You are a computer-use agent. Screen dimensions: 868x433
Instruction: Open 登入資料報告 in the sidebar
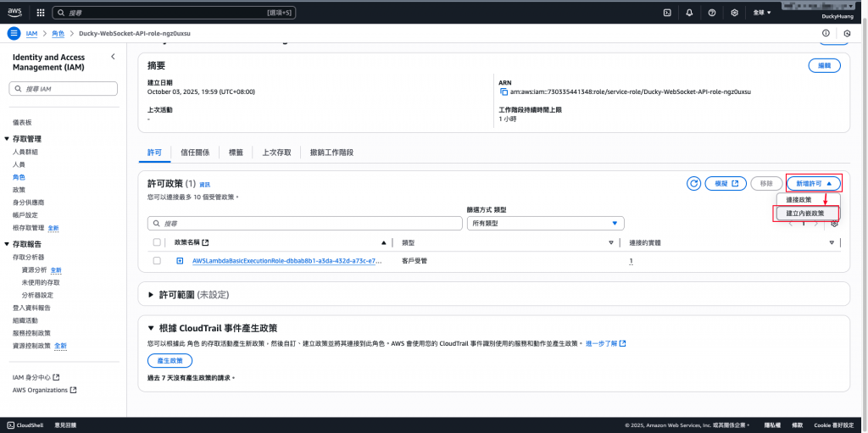pyautogui.click(x=31, y=308)
